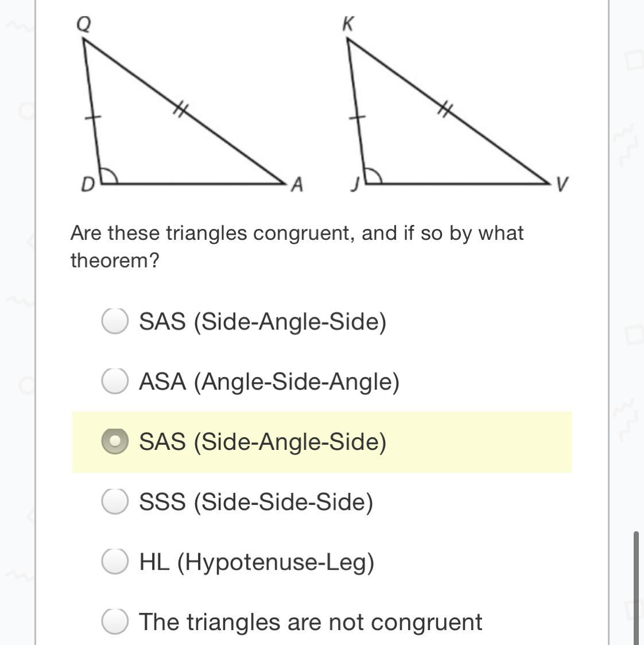
Task: Pick the HL radio button
Action: 114,561
